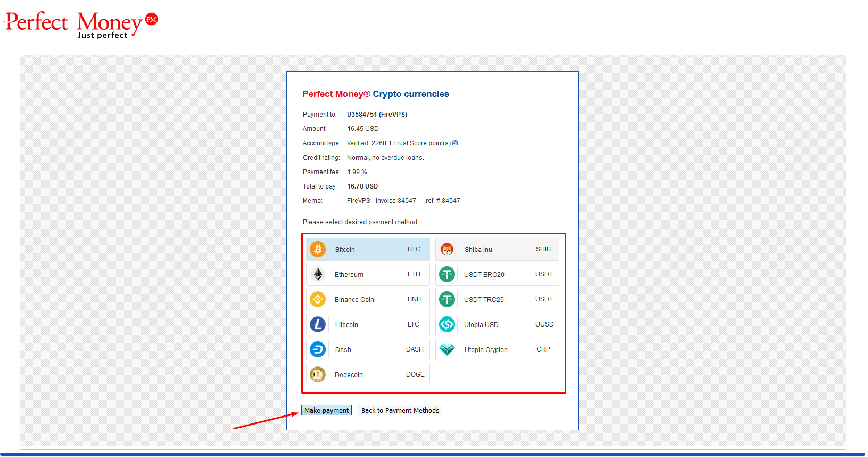
Task: Click the UUSD ticker label
Action: [x=544, y=324]
